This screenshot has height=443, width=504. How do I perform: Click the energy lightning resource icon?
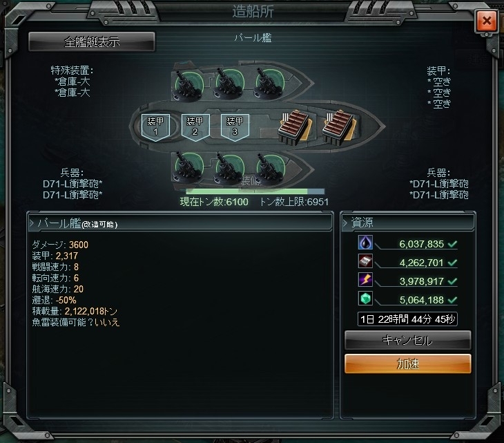[365, 280]
